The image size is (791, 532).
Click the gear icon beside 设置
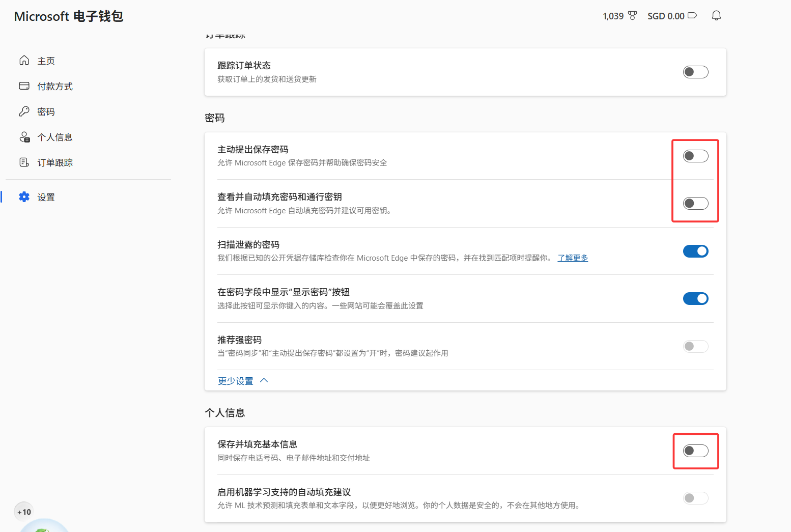click(x=24, y=197)
